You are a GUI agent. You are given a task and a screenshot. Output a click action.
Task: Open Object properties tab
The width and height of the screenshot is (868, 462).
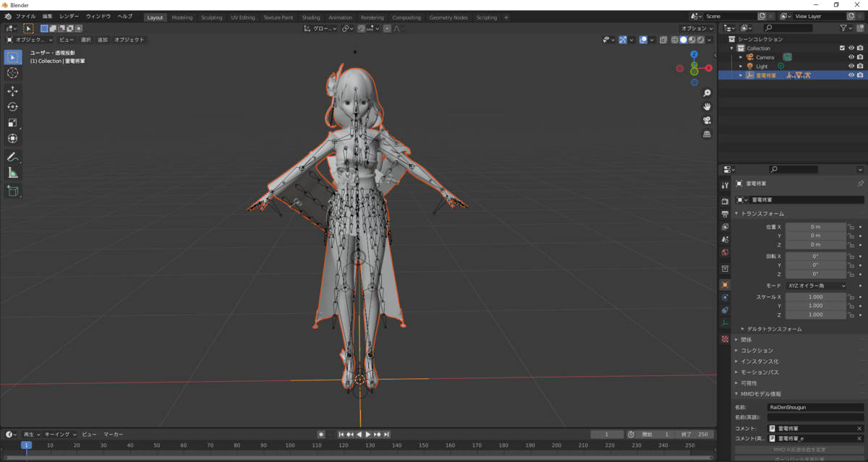click(725, 284)
